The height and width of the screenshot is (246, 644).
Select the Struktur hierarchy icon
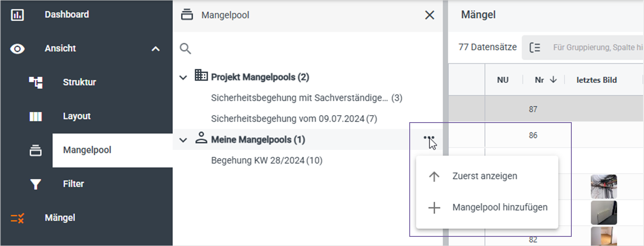click(x=35, y=83)
